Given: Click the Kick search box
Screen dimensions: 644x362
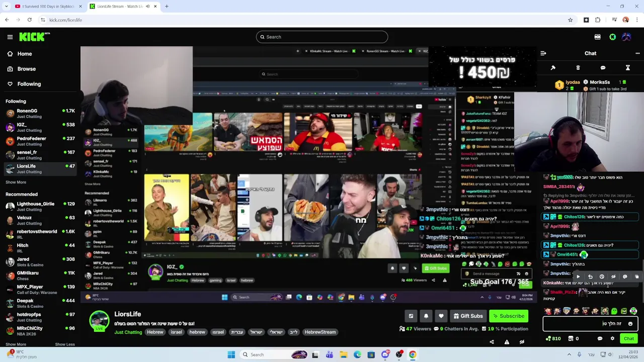Looking at the screenshot, I should click(322, 37).
